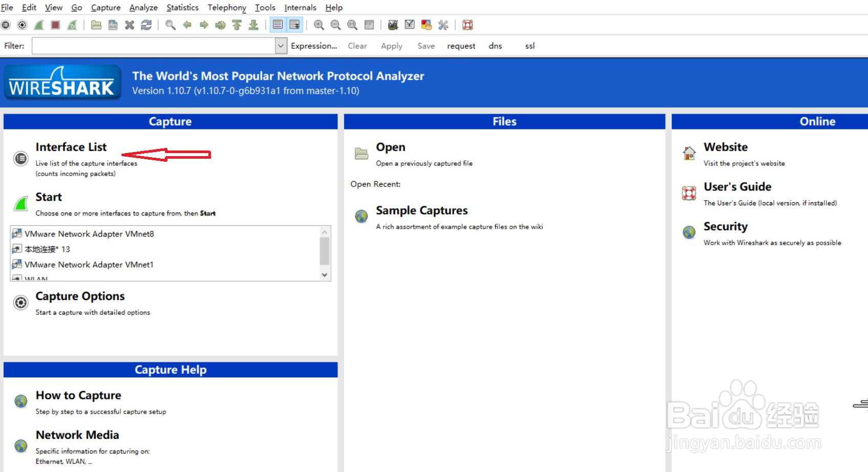The width and height of the screenshot is (868, 472).
Task: Select the 本地连接* 13 interface
Action: pos(47,249)
